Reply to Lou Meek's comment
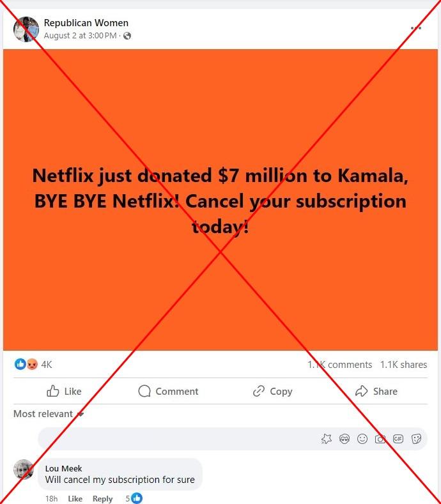Image resolution: width=441 pixels, height=504 pixels. click(103, 498)
